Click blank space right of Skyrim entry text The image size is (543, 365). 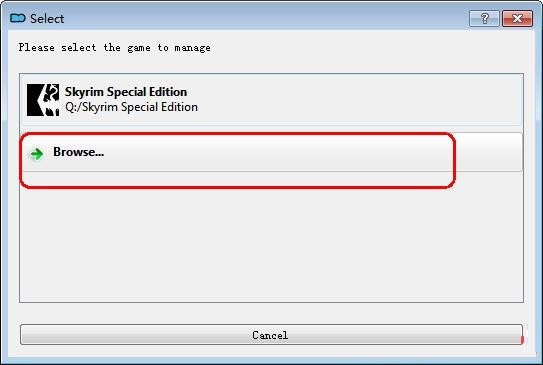pos(360,100)
